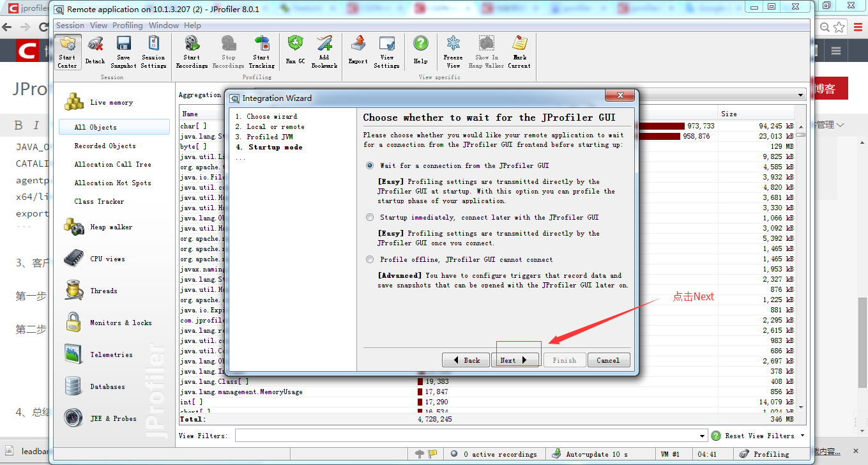Image resolution: width=868 pixels, height=465 pixels.
Task: Select Allocation Hot Spots view
Action: [112, 183]
